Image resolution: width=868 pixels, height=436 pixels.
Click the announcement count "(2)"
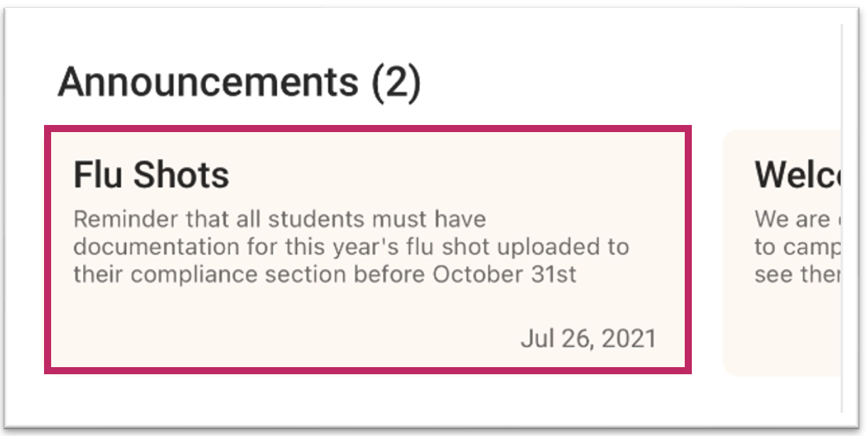pos(396,82)
